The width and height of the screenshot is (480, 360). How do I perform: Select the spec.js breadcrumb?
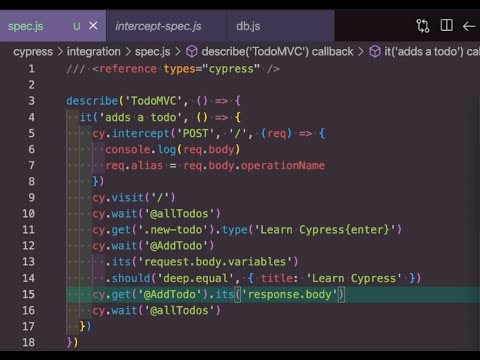point(152,52)
